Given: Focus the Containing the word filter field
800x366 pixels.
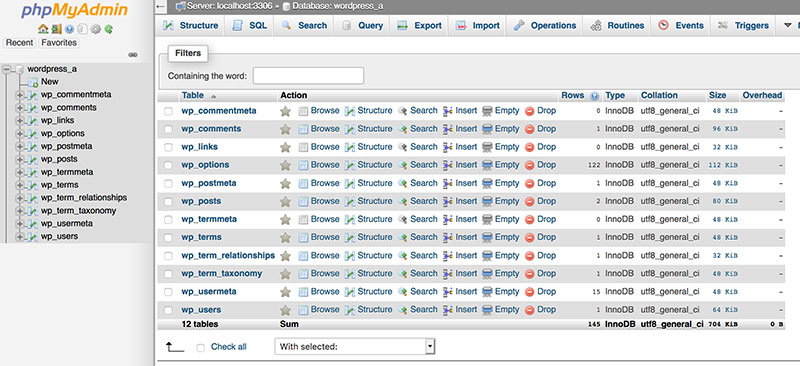Looking at the screenshot, I should pyautogui.click(x=308, y=76).
